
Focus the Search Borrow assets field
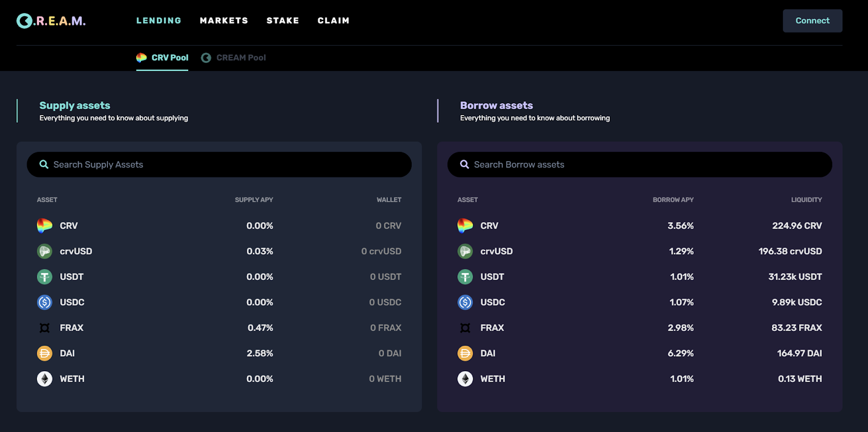(x=640, y=164)
